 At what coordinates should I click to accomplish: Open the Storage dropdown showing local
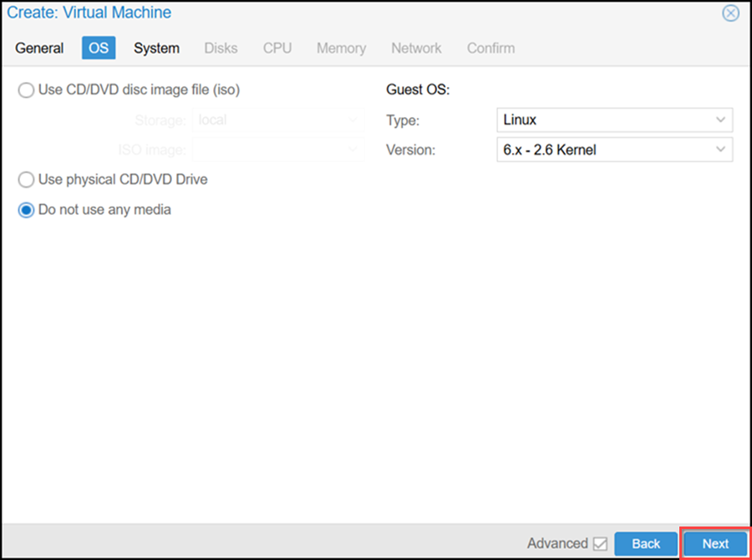pyautogui.click(x=278, y=120)
